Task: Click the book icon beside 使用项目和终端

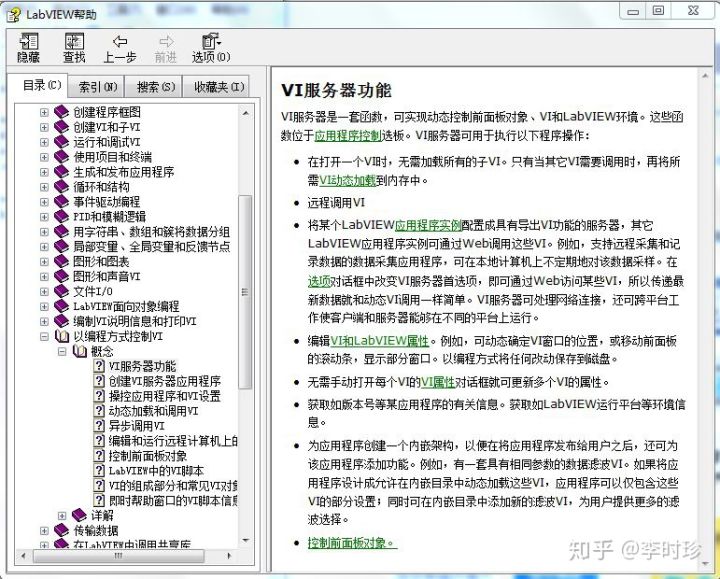Action: [62, 157]
